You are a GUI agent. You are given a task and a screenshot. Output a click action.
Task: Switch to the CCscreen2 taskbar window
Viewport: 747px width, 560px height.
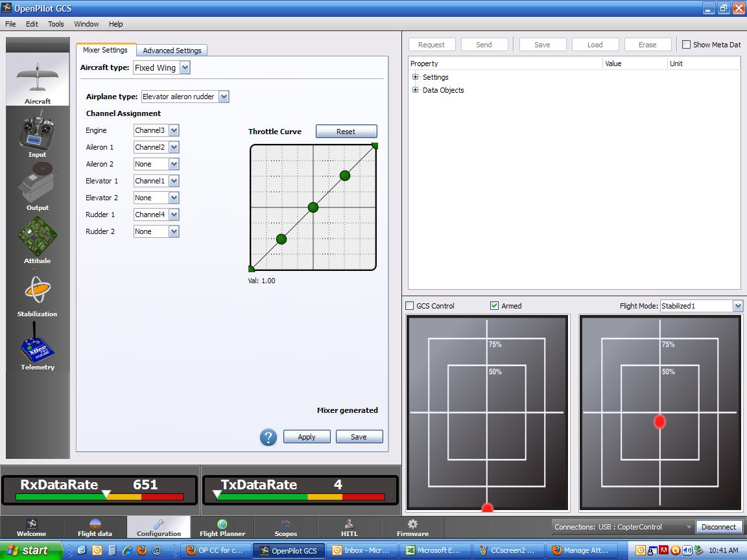coord(508,550)
